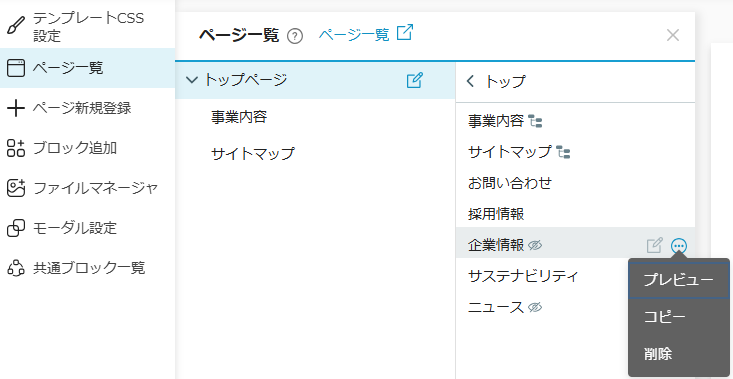Select お問い合わせ in the page list
This screenshot has height=379, width=733.
point(510,183)
